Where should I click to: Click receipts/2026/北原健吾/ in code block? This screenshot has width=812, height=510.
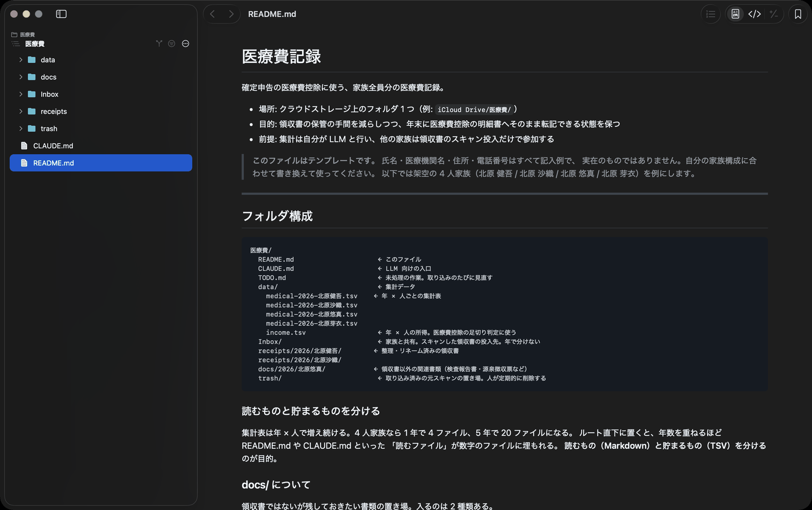(300, 351)
